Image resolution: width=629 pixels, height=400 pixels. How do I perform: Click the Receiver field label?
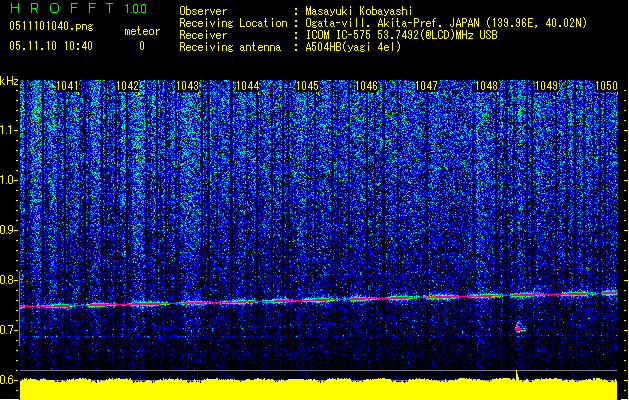(203, 35)
